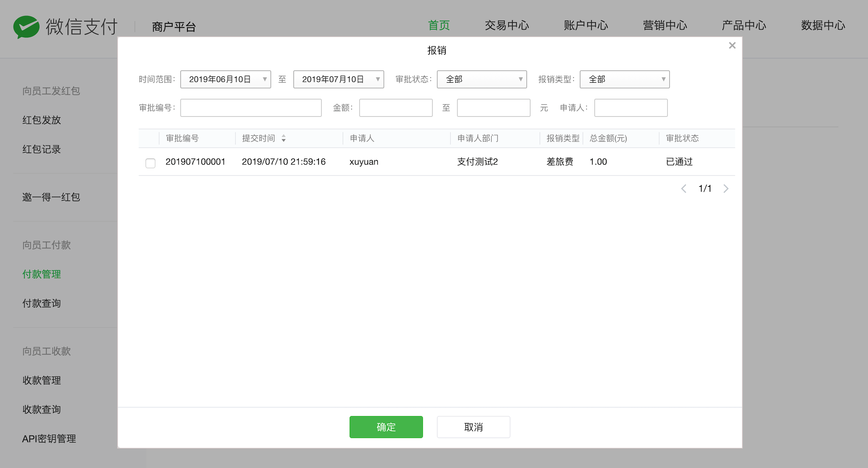The height and width of the screenshot is (468, 868).
Task: Focus the 申请人 input field
Action: (x=631, y=108)
